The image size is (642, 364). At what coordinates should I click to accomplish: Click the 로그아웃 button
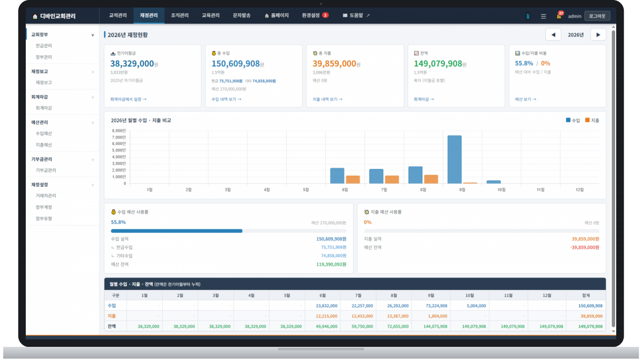597,16
